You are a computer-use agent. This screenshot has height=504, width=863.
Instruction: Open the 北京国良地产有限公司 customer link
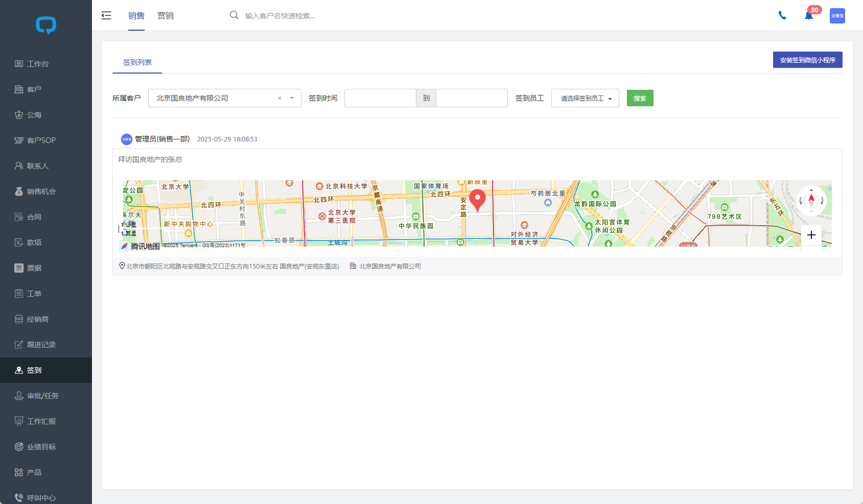point(390,266)
